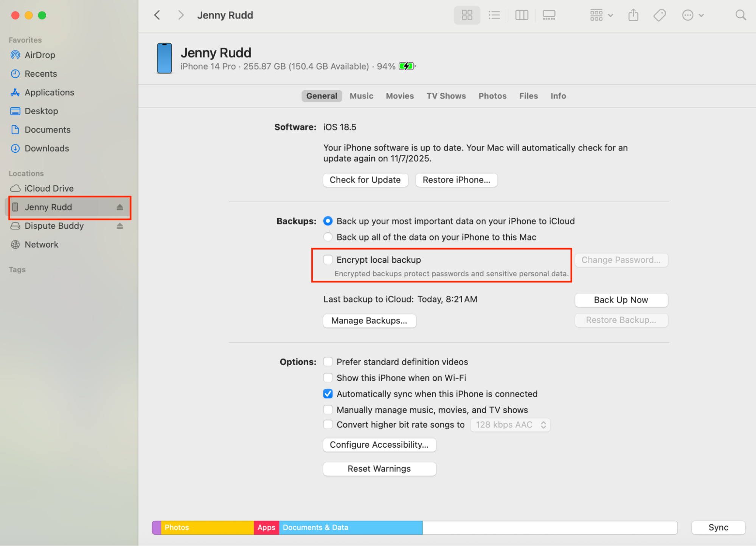Click Check for Update
756x546 pixels.
click(x=365, y=180)
